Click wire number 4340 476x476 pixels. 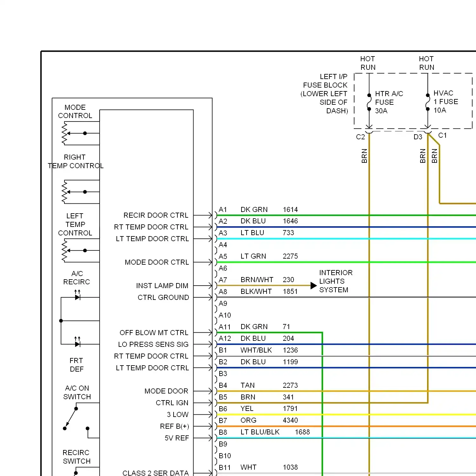click(x=290, y=420)
